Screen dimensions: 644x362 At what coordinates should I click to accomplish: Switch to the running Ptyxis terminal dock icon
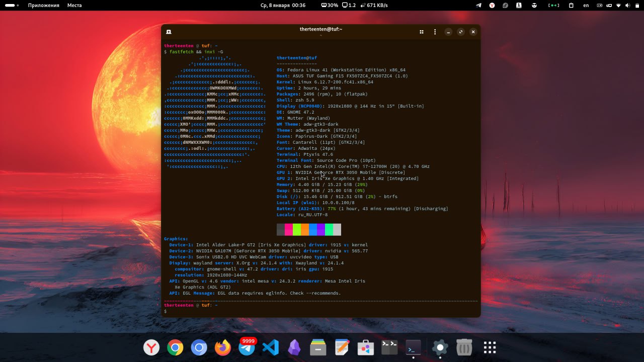[x=414, y=347]
